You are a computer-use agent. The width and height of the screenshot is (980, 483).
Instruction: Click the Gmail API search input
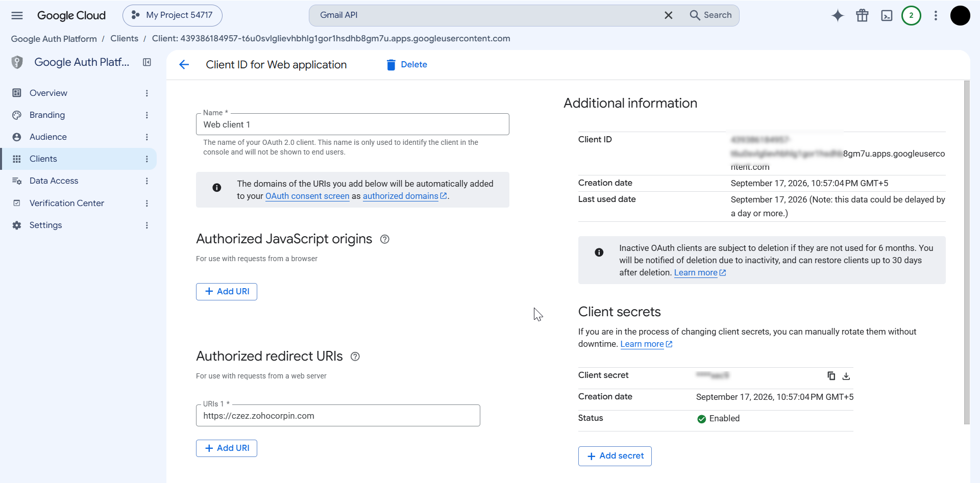coord(485,15)
